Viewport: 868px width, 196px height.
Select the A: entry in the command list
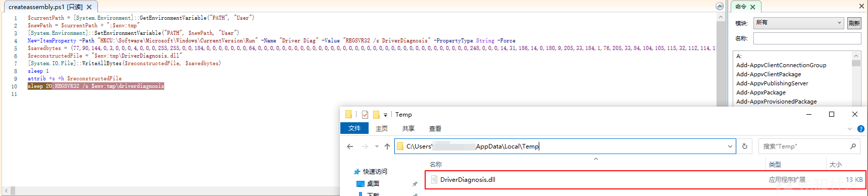tap(739, 56)
